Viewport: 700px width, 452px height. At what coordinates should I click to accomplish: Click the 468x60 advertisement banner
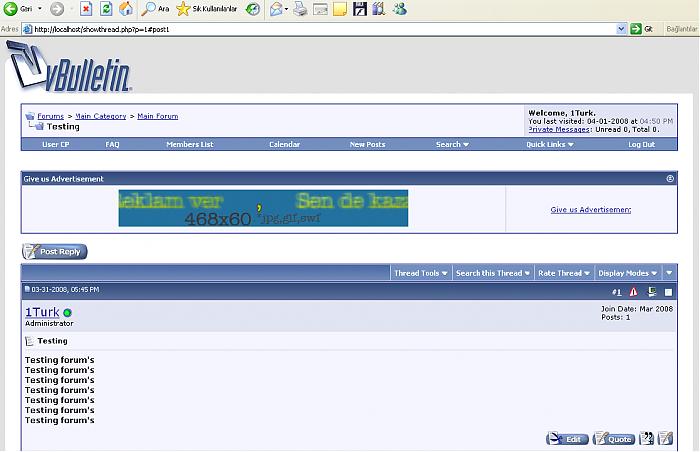tap(263, 208)
